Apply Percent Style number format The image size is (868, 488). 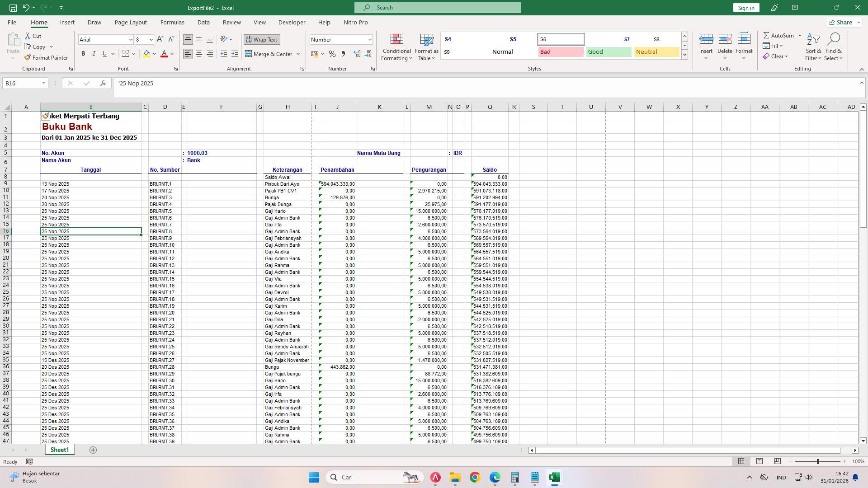333,54
